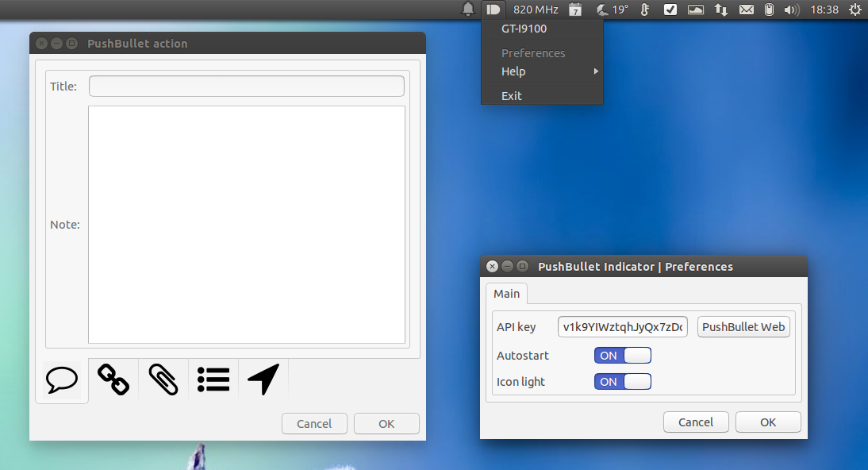This screenshot has width=868, height=470.
Task: Click Cancel in the Preferences window
Action: tap(696, 422)
